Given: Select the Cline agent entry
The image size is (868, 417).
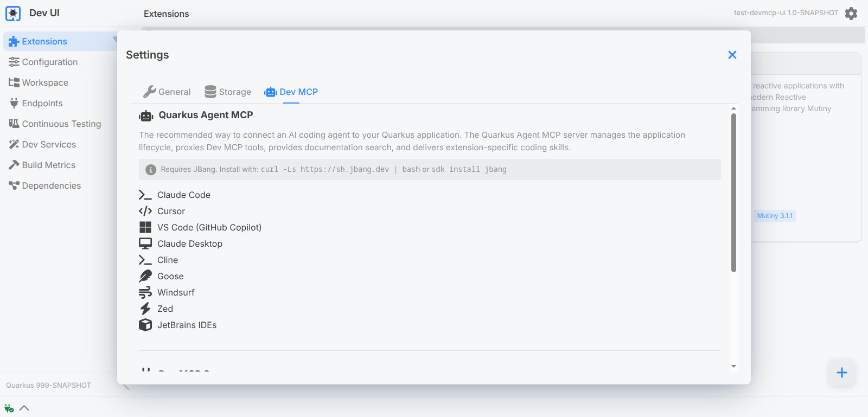Looking at the screenshot, I should click(158, 260).
